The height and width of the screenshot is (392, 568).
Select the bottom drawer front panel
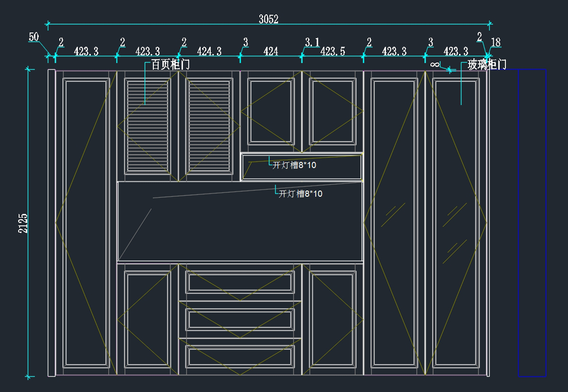pyautogui.click(x=240, y=356)
